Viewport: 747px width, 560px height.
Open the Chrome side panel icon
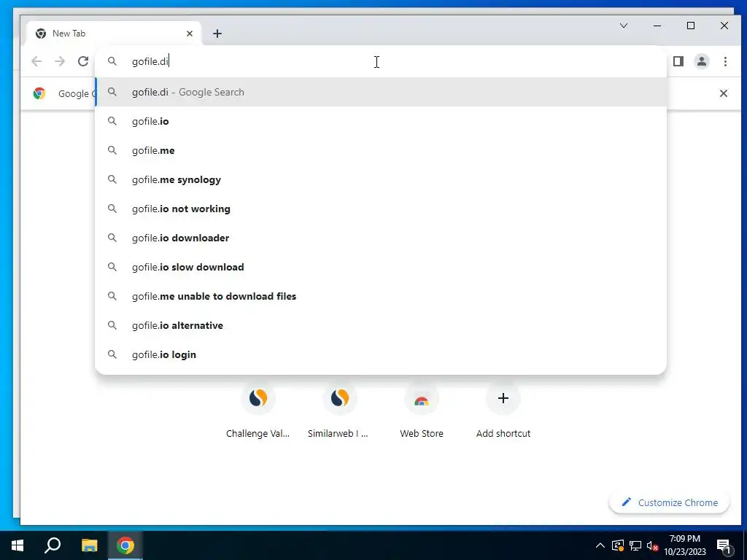[x=678, y=61]
